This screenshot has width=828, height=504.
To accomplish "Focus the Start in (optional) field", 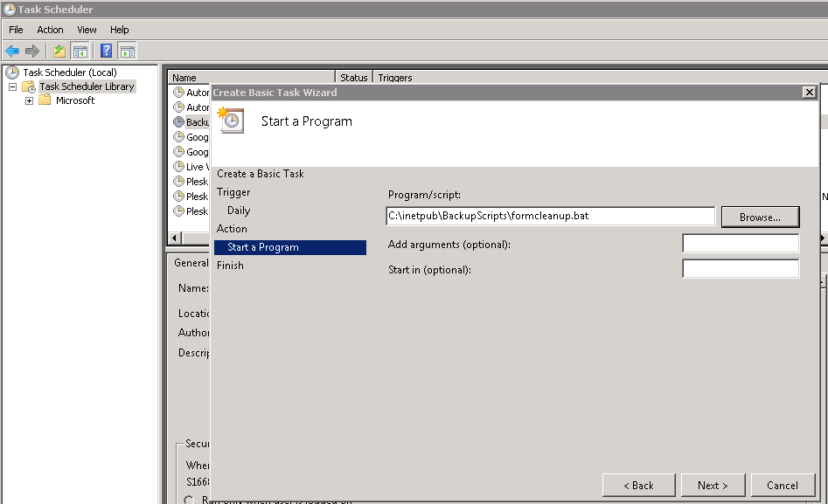I will tap(741, 269).
